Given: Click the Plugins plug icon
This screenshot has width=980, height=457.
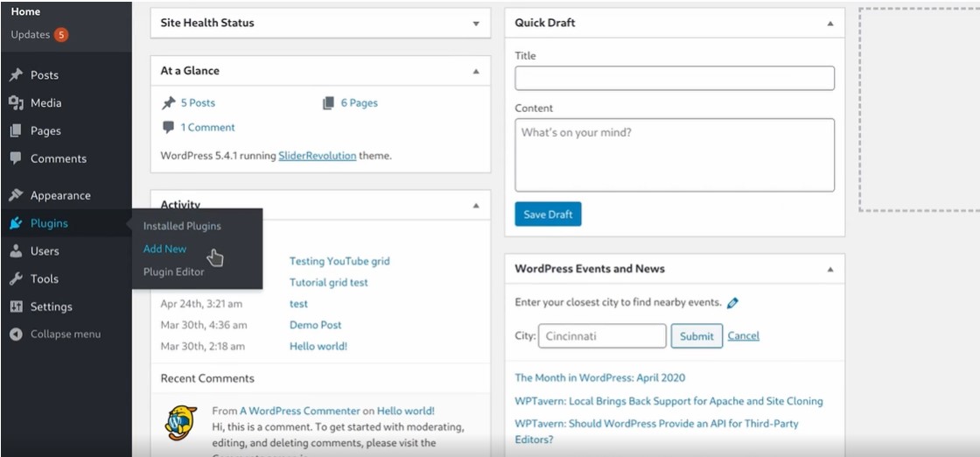Looking at the screenshot, I should [17, 223].
